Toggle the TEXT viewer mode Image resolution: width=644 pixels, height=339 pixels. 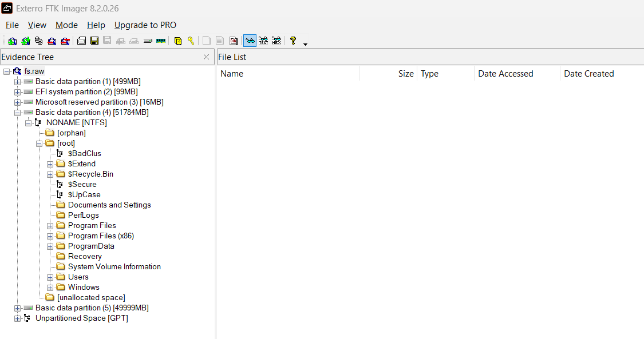click(x=263, y=41)
